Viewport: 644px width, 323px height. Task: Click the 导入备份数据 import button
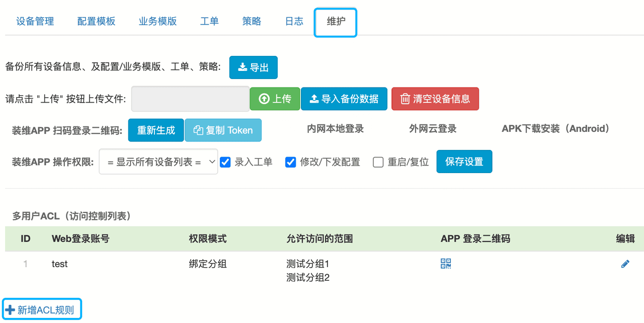point(344,99)
